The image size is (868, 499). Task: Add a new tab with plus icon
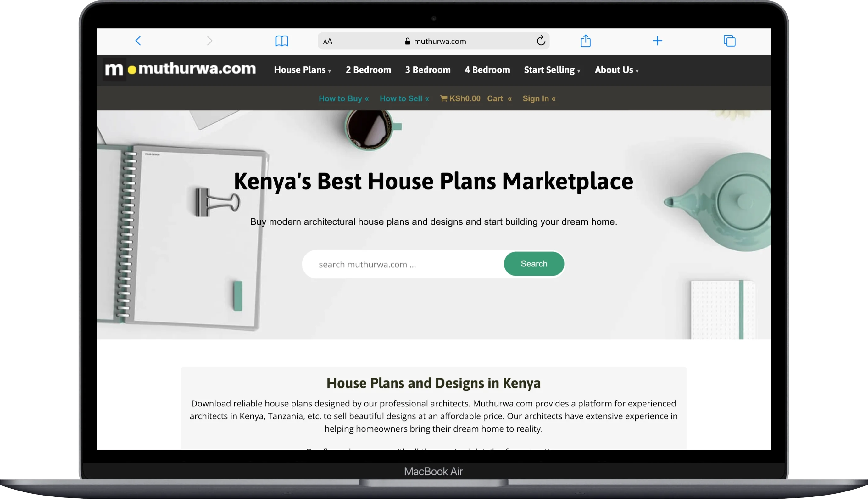[657, 41]
